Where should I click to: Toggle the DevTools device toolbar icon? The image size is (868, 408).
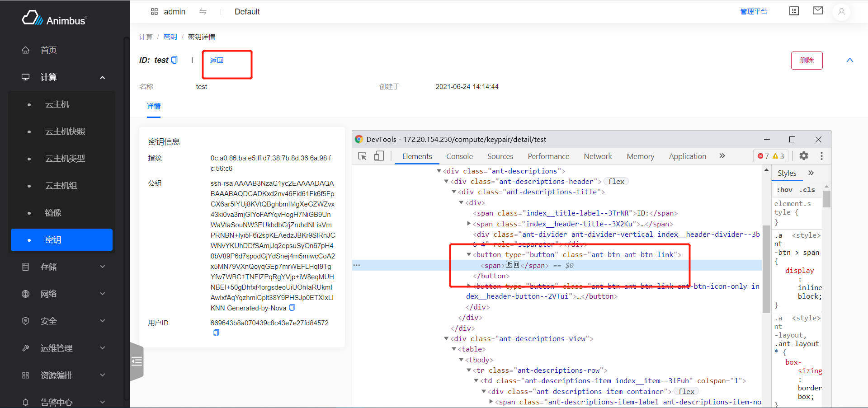coord(379,156)
